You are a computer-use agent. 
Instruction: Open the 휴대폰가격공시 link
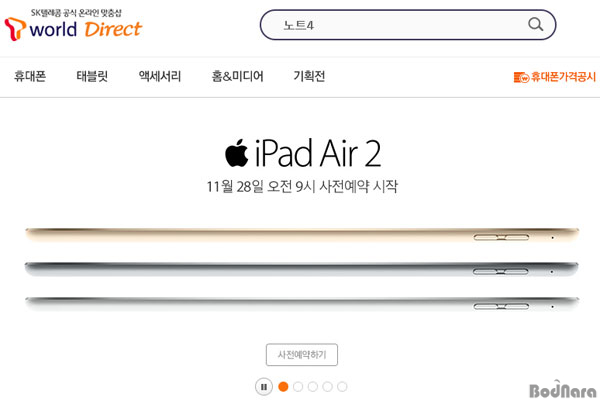pyautogui.click(x=555, y=77)
